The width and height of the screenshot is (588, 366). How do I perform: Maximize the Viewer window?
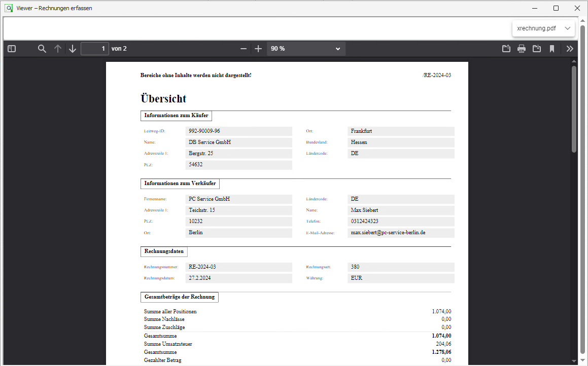pyautogui.click(x=556, y=8)
